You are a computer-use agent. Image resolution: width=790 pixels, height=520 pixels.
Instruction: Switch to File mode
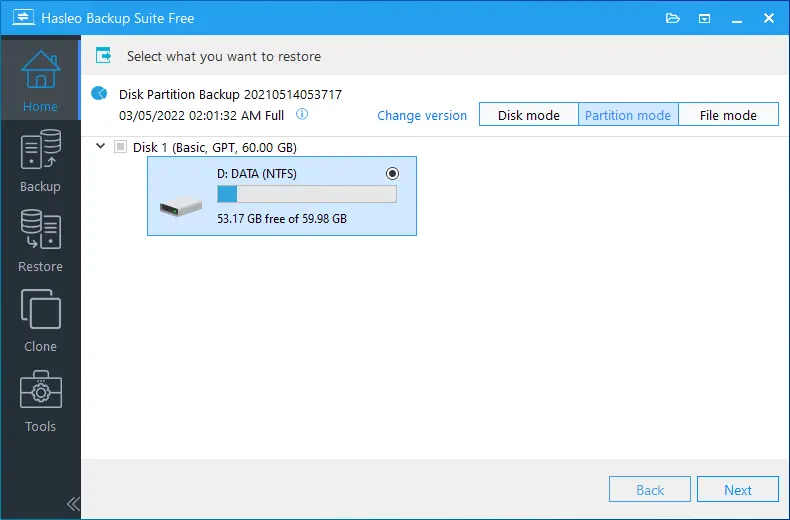pos(728,115)
